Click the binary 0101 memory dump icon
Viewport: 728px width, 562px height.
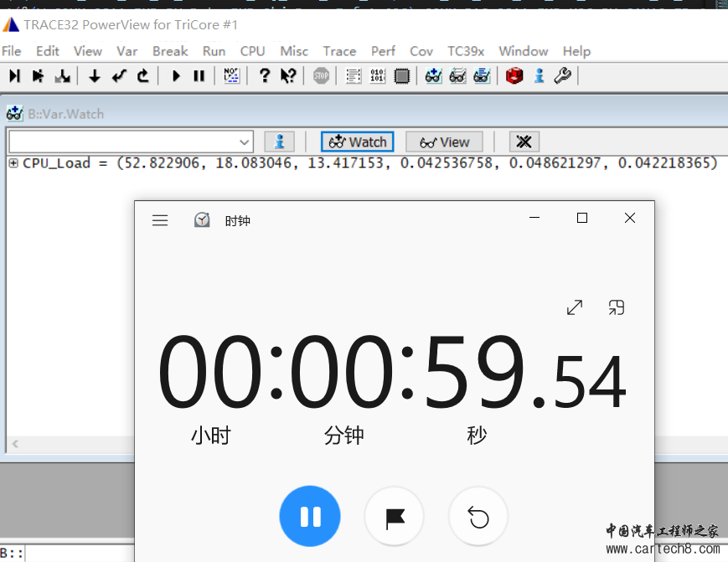[x=378, y=76]
